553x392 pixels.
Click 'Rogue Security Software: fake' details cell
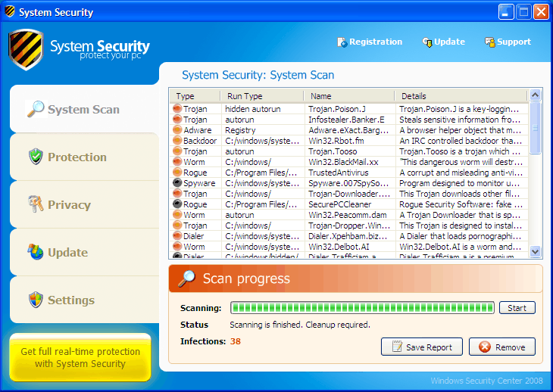tap(461, 204)
